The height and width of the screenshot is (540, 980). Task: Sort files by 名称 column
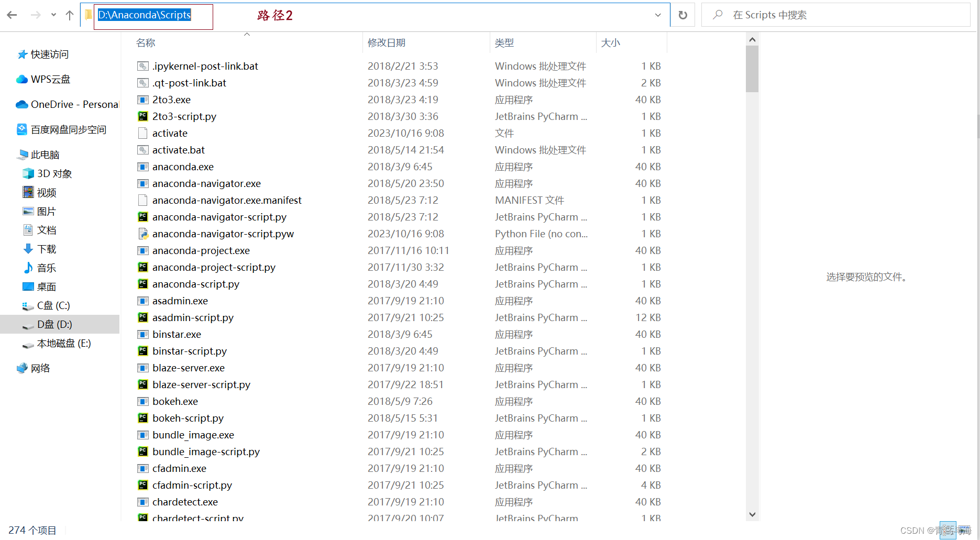pyautogui.click(x=146, y=43)
